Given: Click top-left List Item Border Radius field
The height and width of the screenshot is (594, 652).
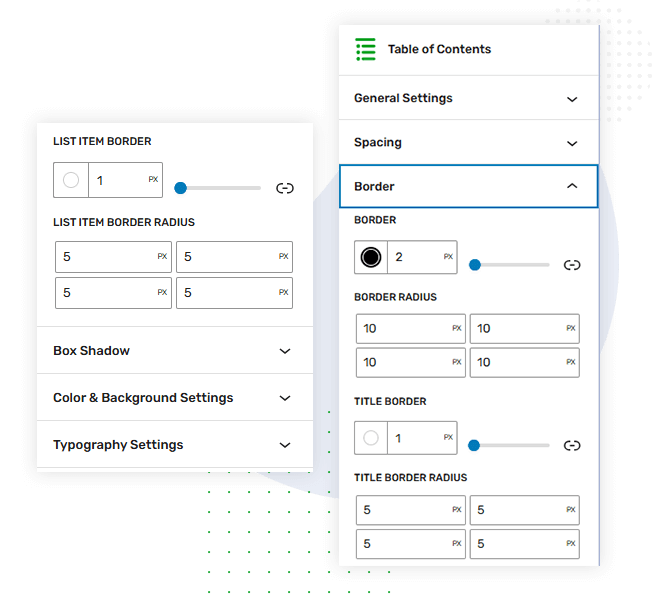Looking at the screenshot, I should point(106,257).
